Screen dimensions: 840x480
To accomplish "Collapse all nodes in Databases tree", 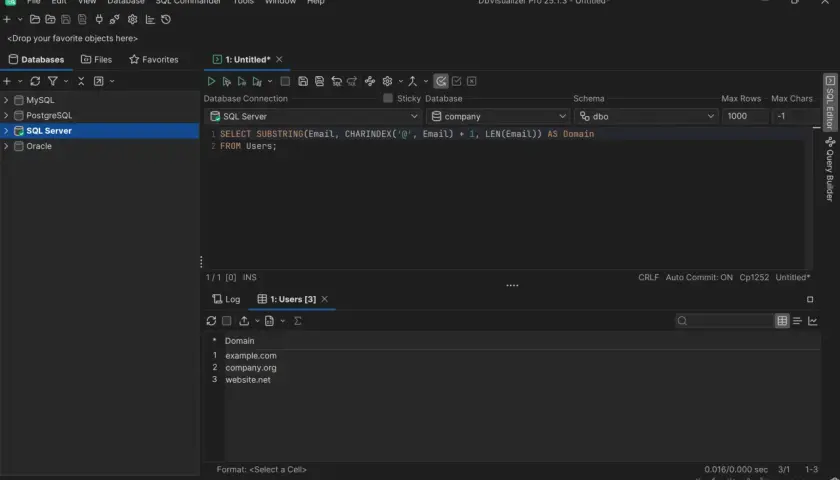I will pos(81,81).
